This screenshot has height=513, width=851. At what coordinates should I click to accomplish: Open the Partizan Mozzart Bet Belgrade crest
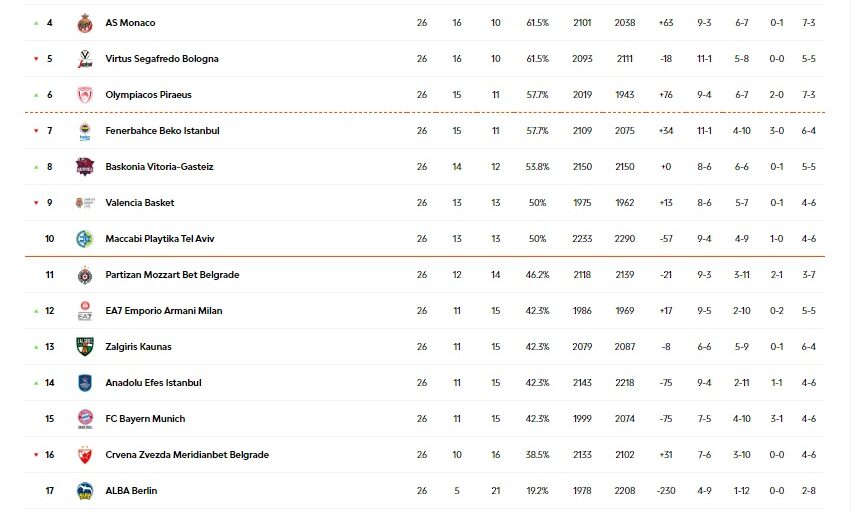click(x=85, y=275)
